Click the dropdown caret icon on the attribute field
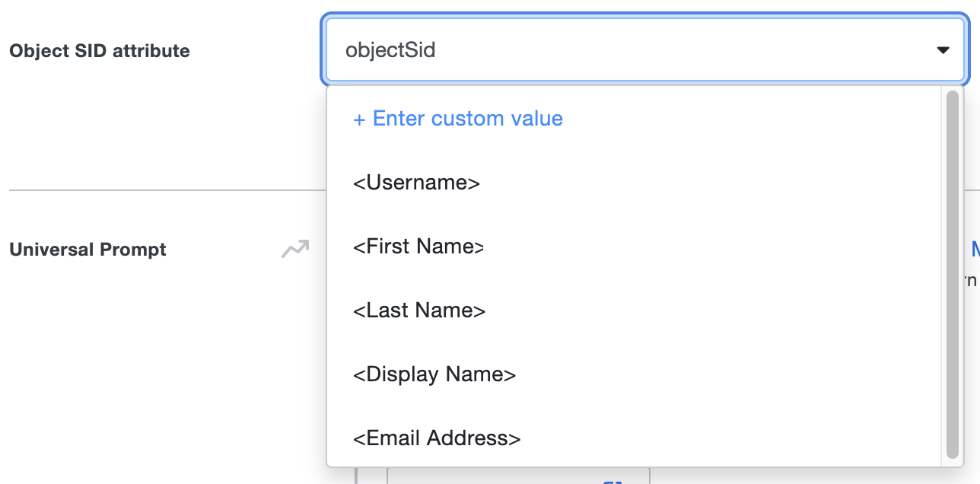Screen dimensions: 980x484 point(943,49)
